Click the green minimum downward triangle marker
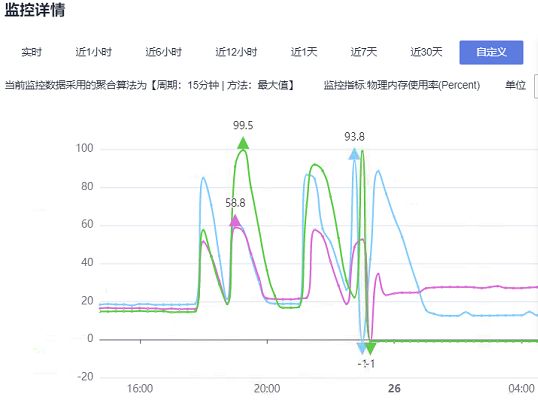Viewport: 538px width, 406px height. (370, 348)
